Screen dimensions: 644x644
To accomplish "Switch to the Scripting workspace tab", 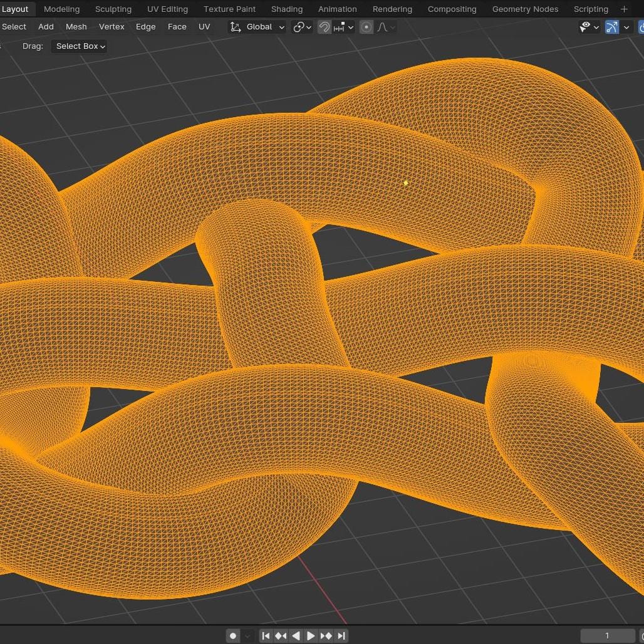I will tap(591, 9).
